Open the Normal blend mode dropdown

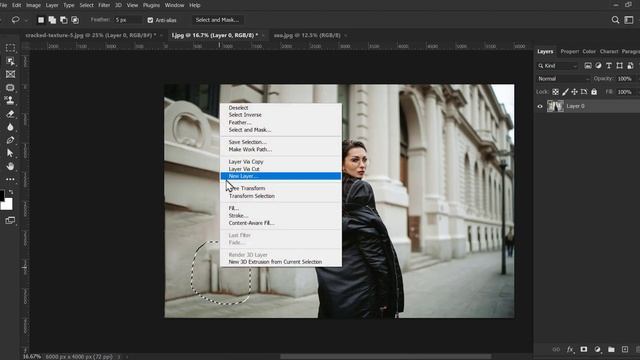[x=563, y=79]
